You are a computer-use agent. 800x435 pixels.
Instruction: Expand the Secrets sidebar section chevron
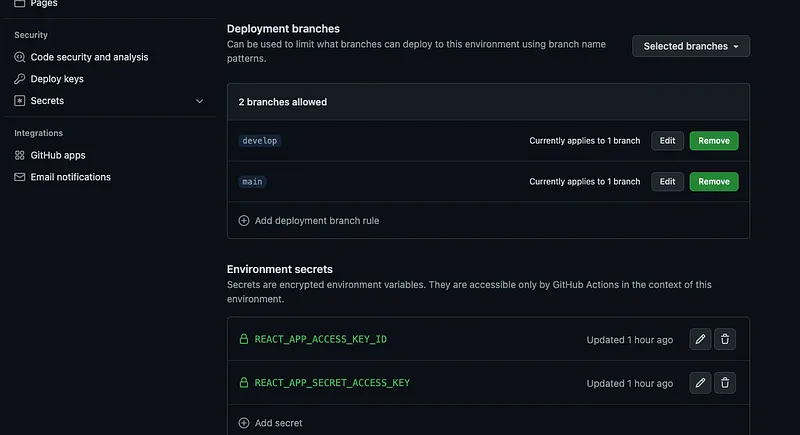[199, 101]
